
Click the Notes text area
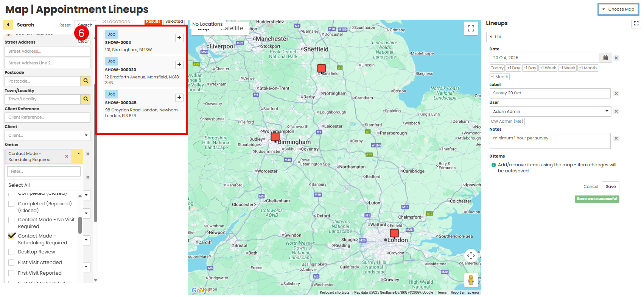[x=550, y=141]
